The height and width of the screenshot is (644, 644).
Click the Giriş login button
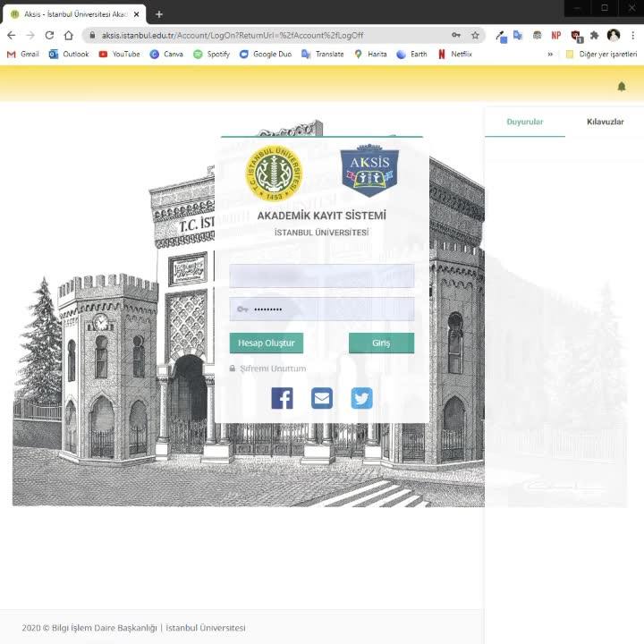tap(381, 343)
